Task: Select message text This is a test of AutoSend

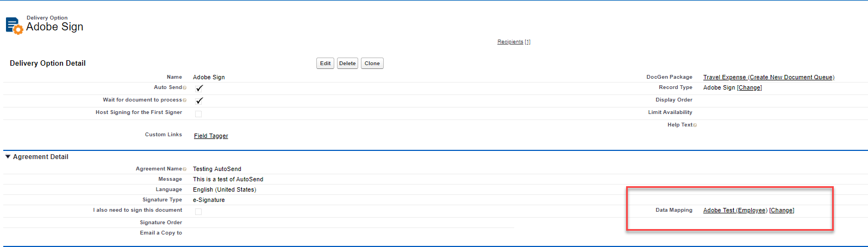Action: 228,179
